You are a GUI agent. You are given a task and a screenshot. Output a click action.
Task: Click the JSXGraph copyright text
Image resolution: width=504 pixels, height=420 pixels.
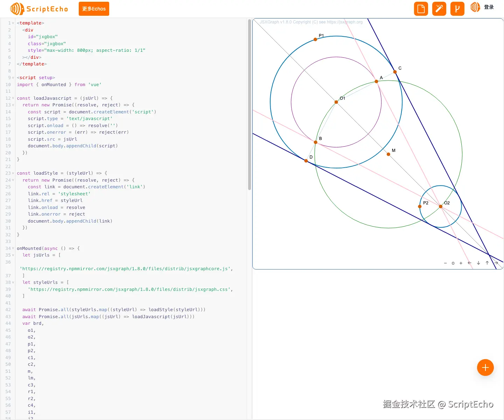[x=311, y=22]
